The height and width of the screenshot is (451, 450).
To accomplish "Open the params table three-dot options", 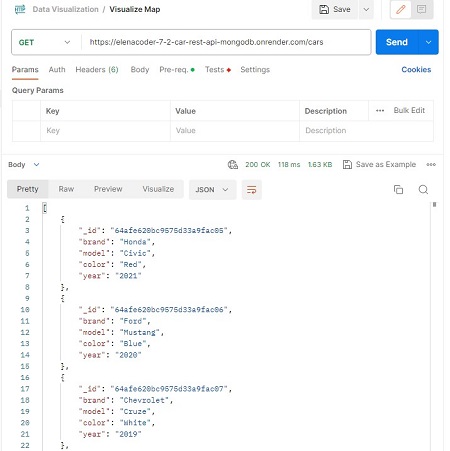I will coord(380,111).
